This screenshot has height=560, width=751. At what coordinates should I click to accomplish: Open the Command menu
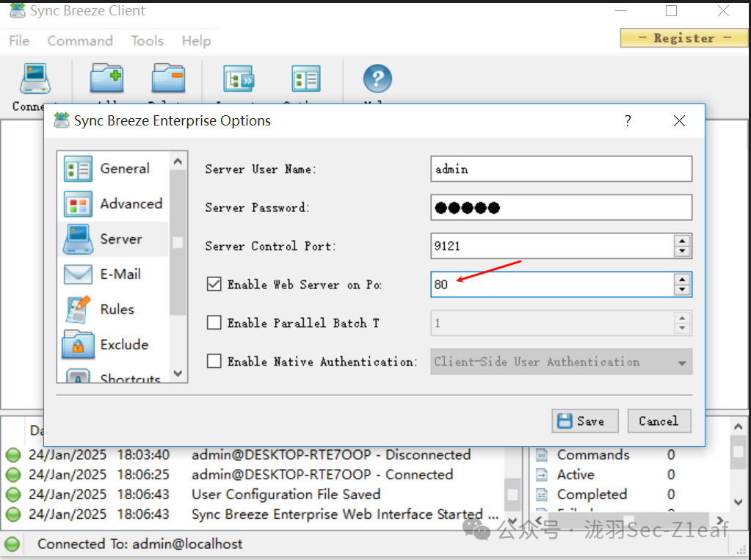tap(80, 40)
